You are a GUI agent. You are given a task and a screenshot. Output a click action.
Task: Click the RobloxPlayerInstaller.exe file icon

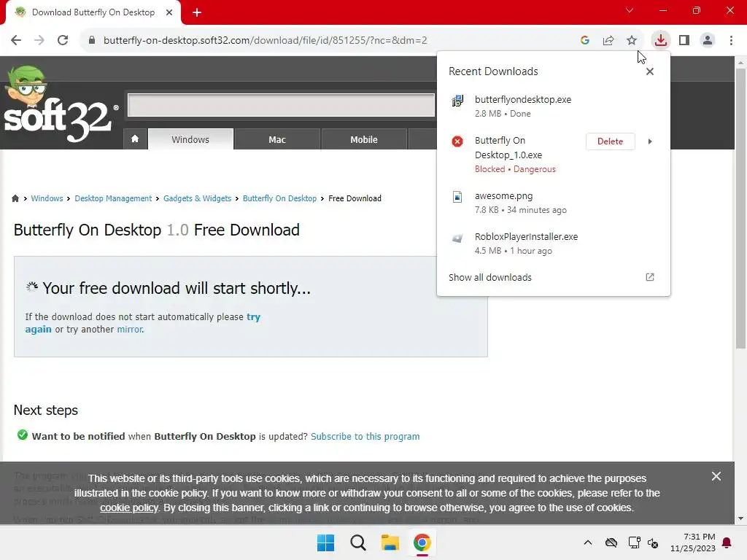(x=457, y=238)
